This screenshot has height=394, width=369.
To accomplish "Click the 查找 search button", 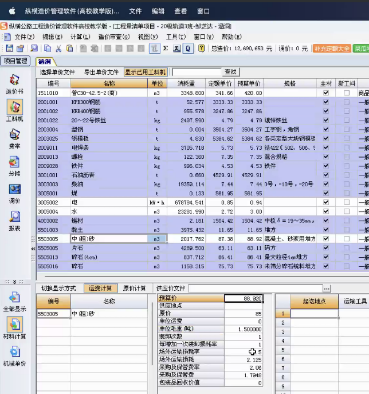I will pyautogui.click(x=231, y=72).
